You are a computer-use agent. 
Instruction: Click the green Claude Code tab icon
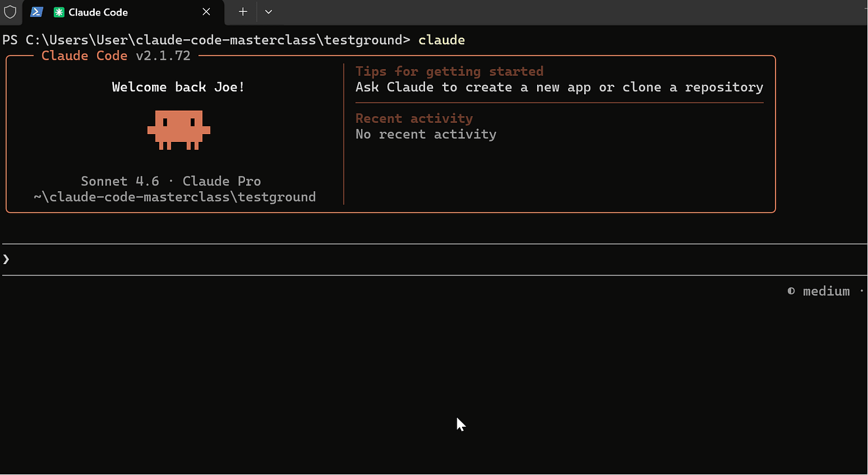[x=58, y=12]
